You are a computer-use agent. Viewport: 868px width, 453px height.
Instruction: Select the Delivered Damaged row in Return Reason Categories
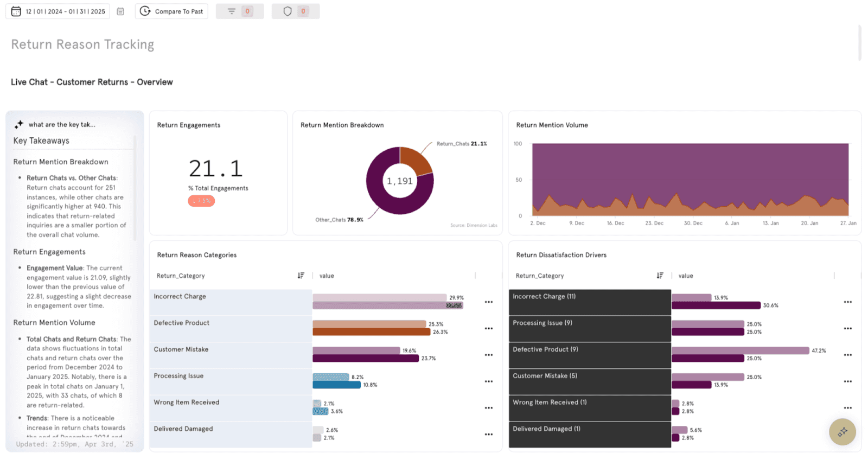tap(231, 435)
